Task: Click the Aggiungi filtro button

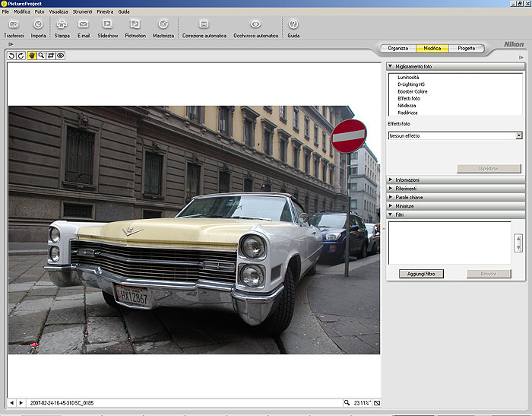Action: click(421, 274)
